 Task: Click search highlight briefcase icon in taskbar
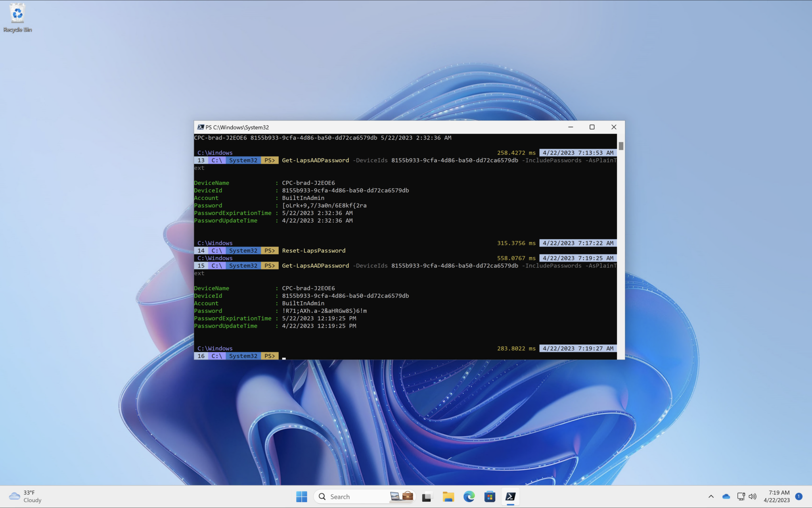pyautogui.click(x=408, y=496)
